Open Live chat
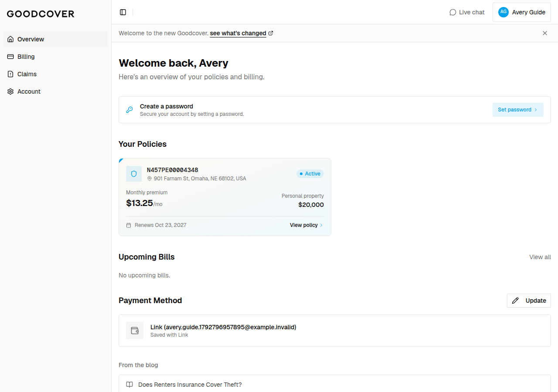The image size is (558, 392). tap(467, 12)
